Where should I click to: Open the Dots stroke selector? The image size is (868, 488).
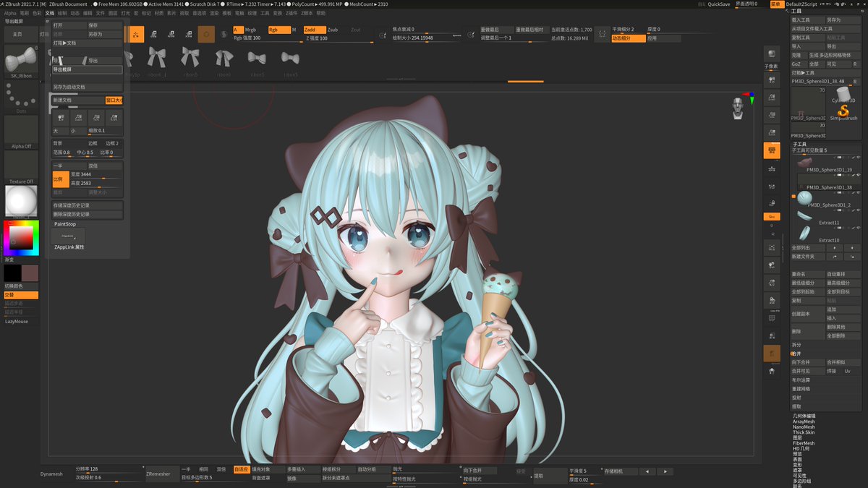(21, 98)
